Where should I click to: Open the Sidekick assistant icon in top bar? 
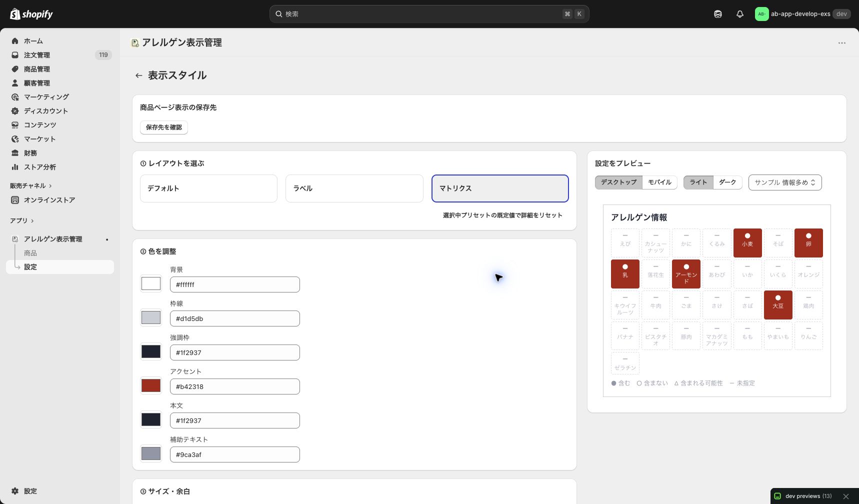pos(718,14)
